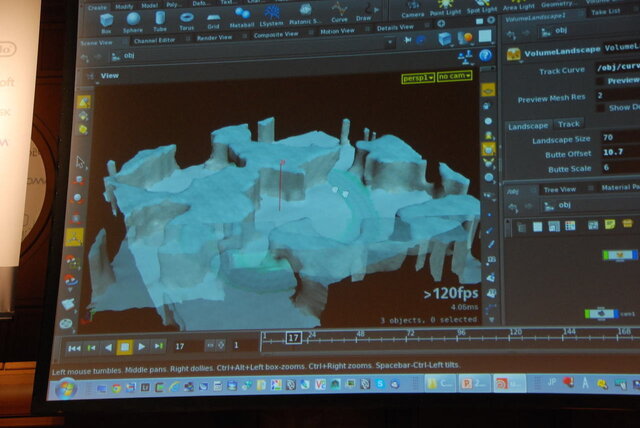
Task: Click the highlighted yellow handle tool in left toolbar
Action: click(74, 237)
